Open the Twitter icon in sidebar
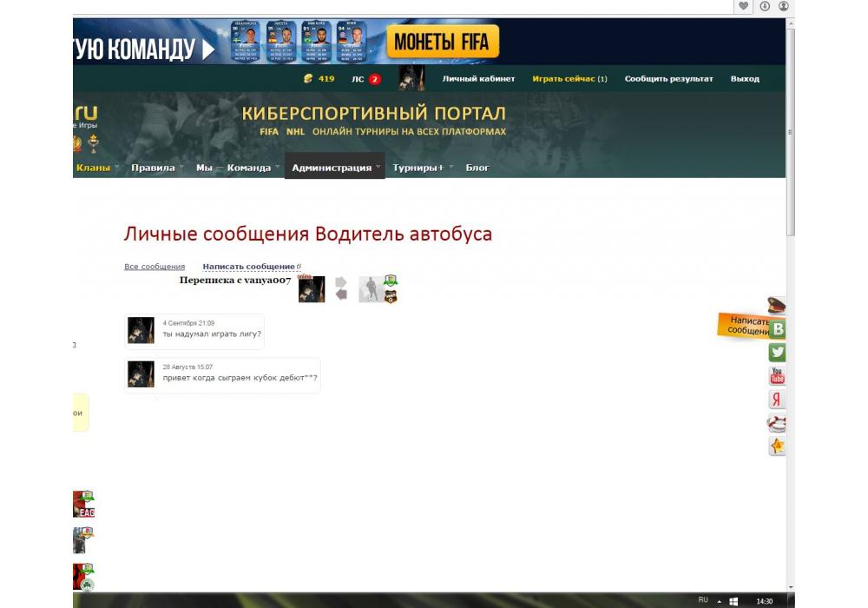 click(x=777, y=352)
